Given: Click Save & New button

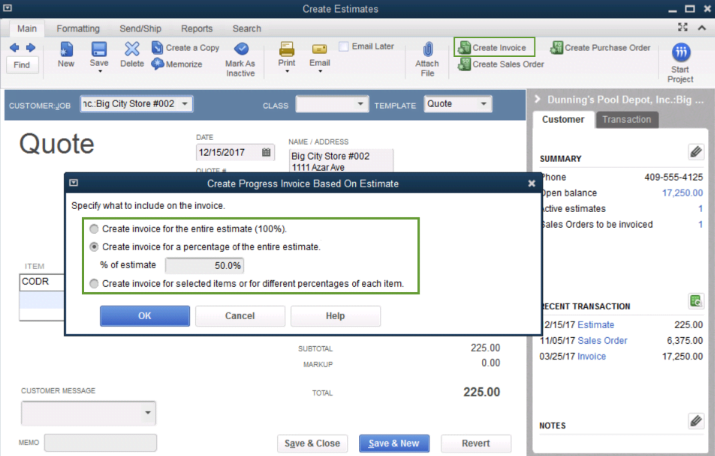Looking at the screenshot, I should 394,443.
